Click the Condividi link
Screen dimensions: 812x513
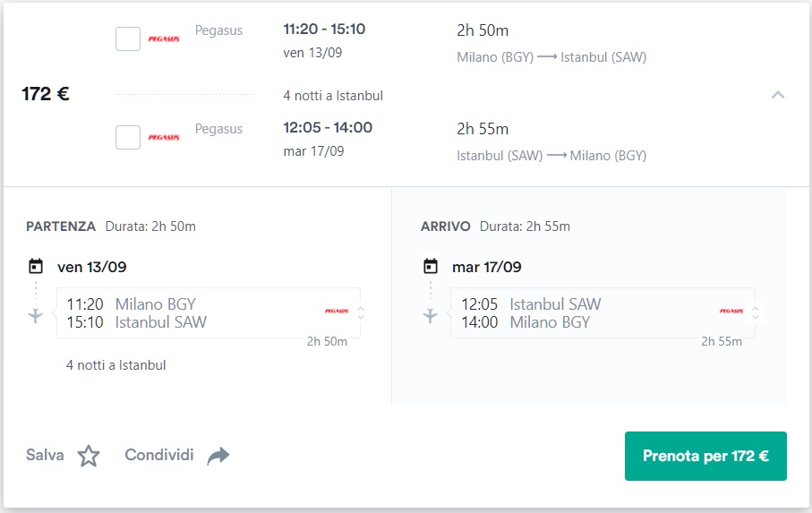(159, 455)
